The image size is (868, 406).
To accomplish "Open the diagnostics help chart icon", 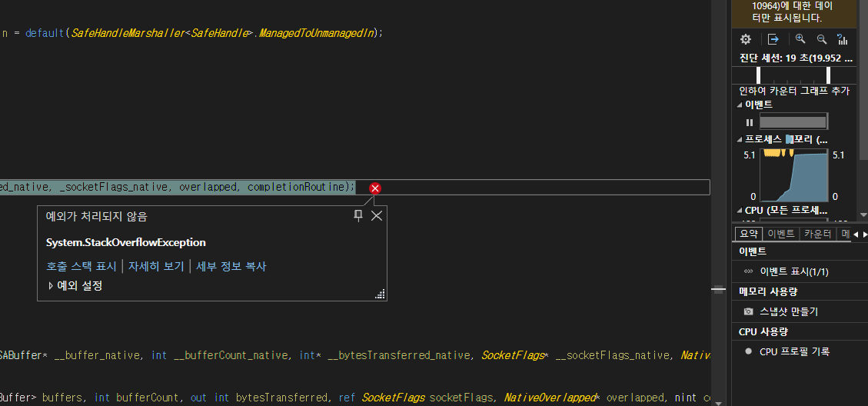I will [843, 39].
